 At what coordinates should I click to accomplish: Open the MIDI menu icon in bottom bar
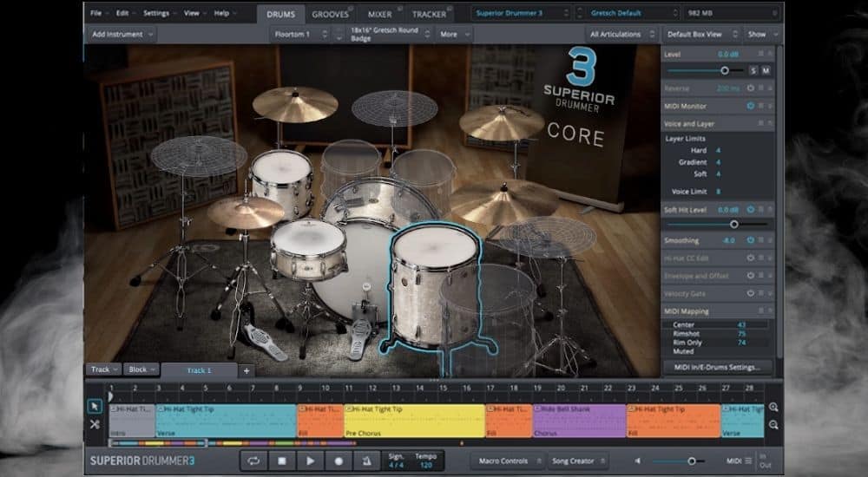(748, 461)
